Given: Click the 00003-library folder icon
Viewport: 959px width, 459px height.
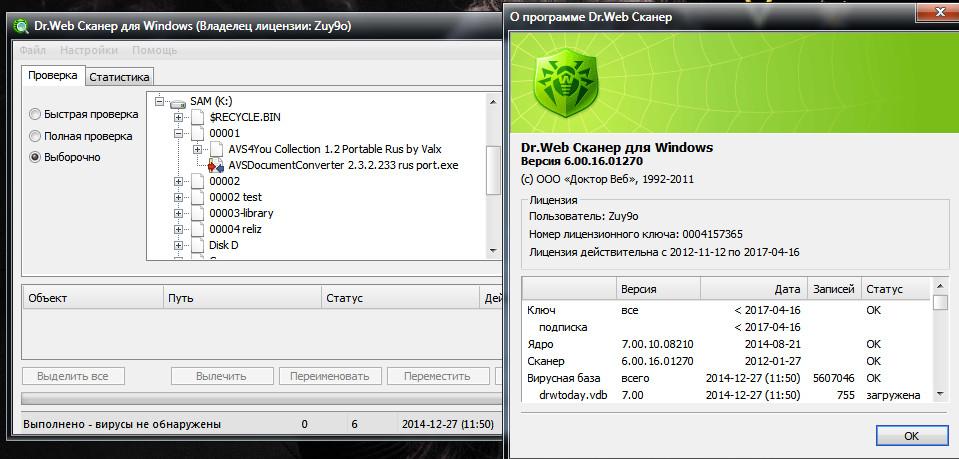Looking at the screenshot, I should coord(197,213).
